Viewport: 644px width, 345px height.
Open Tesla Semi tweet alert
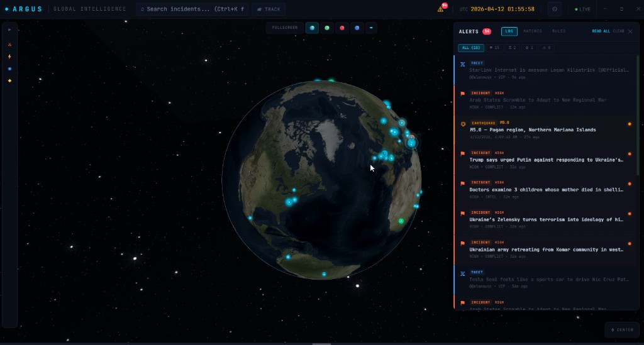pyautogui.click(x=545, y=280)
